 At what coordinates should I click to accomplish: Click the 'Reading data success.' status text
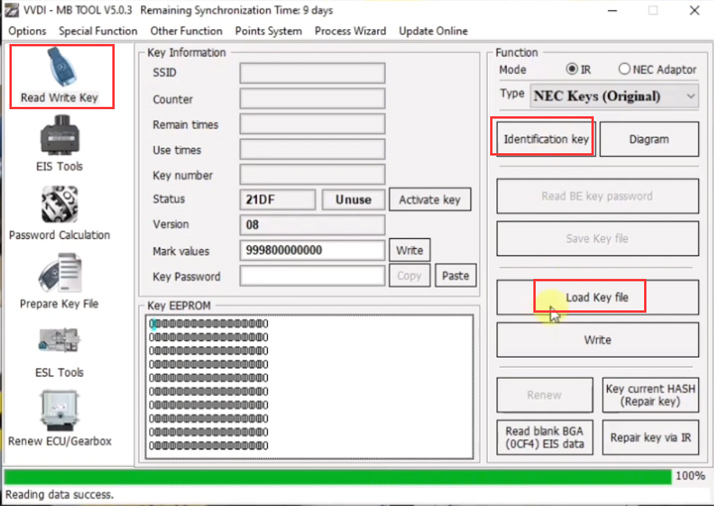coord(60,495)
